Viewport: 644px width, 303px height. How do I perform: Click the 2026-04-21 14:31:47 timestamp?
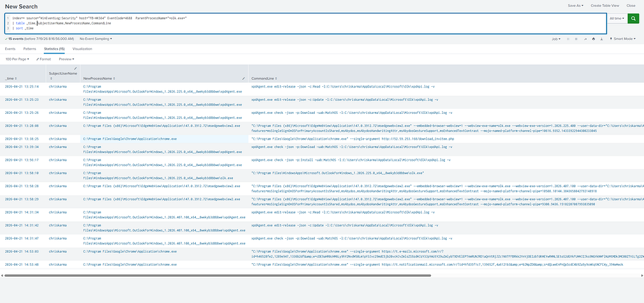[x=22, y=238]
